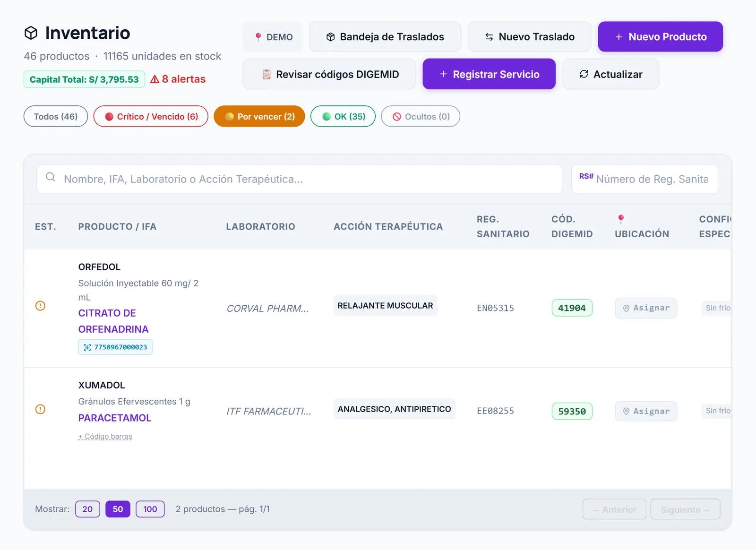Click the RELAJANTE MUSCULAR tag
Screen dimensions: 756x551
tap(385, 306)
